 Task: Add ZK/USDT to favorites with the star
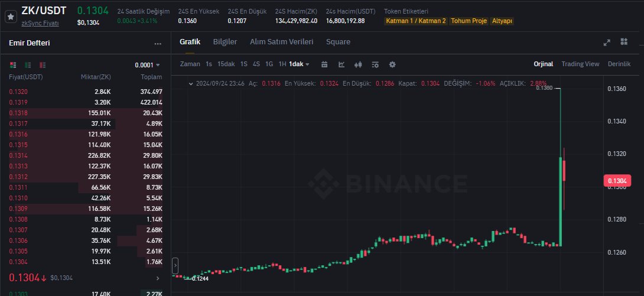coord(11,17)
